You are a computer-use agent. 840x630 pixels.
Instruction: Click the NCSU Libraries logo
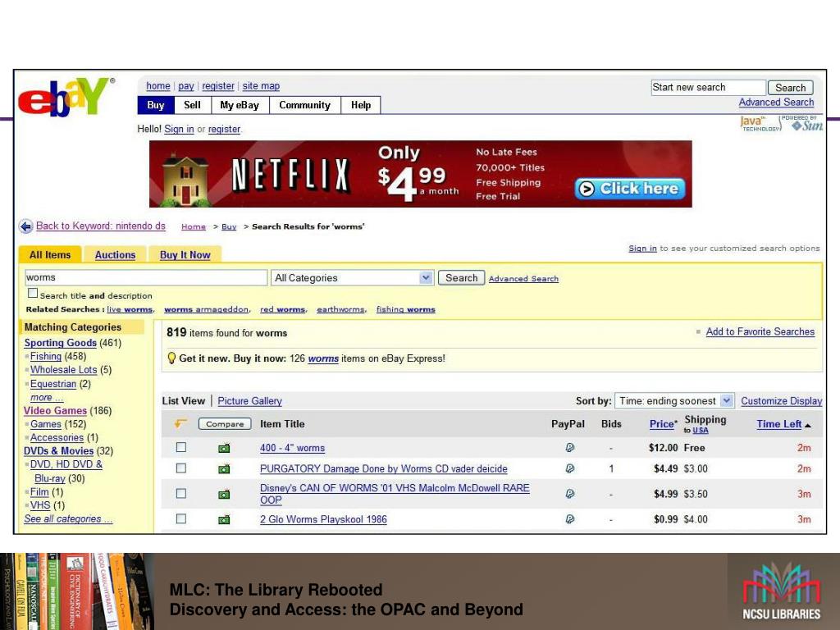[x=782, y=591]
